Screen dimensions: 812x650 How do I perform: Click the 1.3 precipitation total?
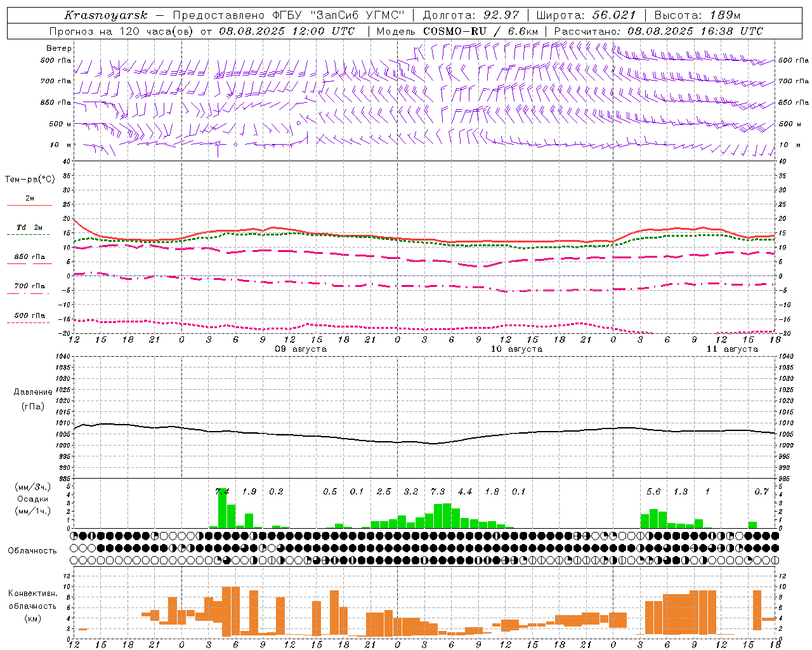click(x=681, y=491)
